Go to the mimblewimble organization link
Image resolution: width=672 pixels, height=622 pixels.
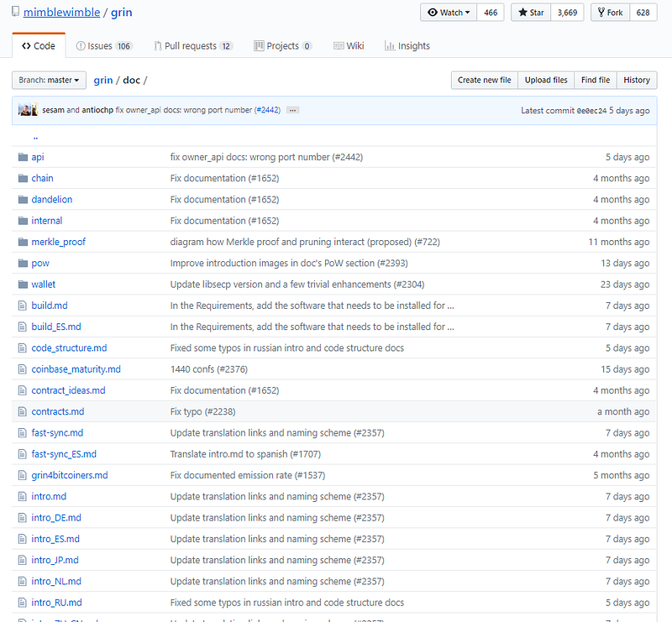[x=61, y=12]
